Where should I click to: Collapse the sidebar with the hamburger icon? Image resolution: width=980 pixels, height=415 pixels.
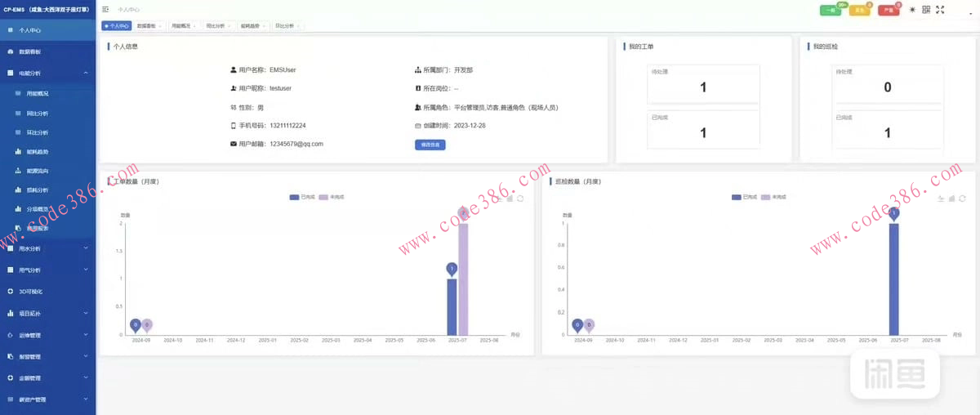point(106,10)
